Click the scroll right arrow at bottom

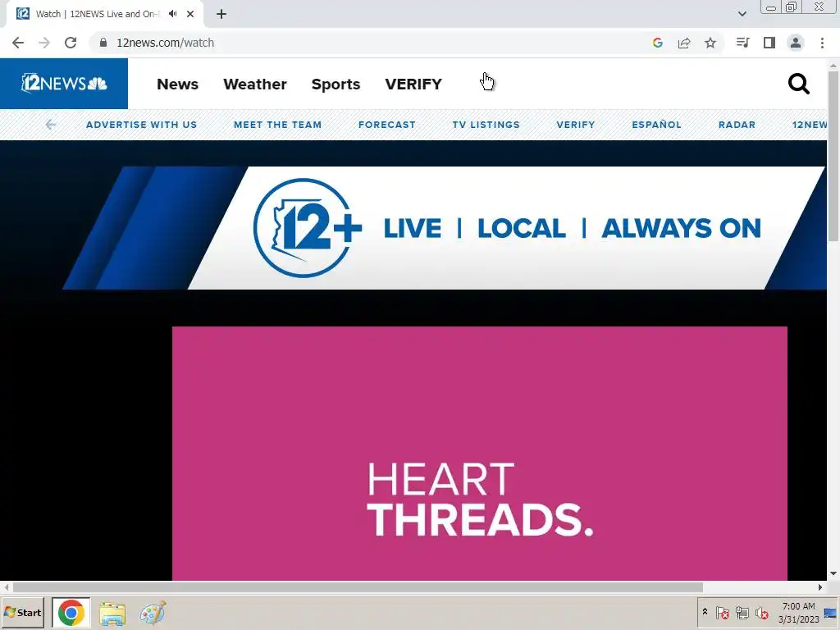click(820, 587)
